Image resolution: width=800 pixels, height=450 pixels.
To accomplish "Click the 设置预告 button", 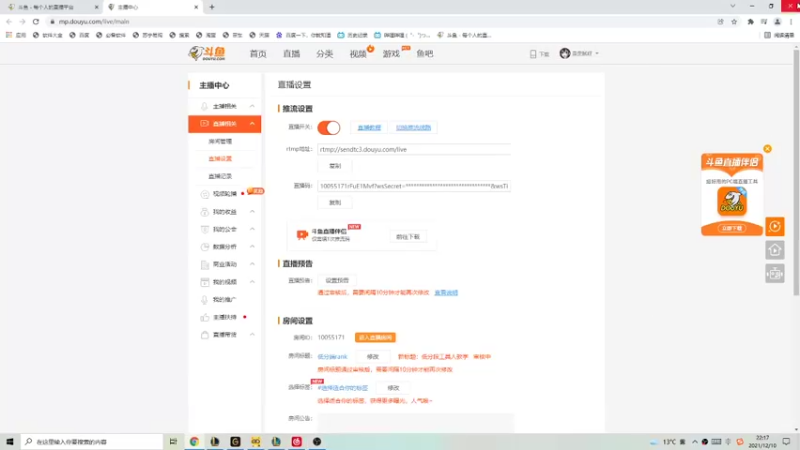I will coord(337,281).
